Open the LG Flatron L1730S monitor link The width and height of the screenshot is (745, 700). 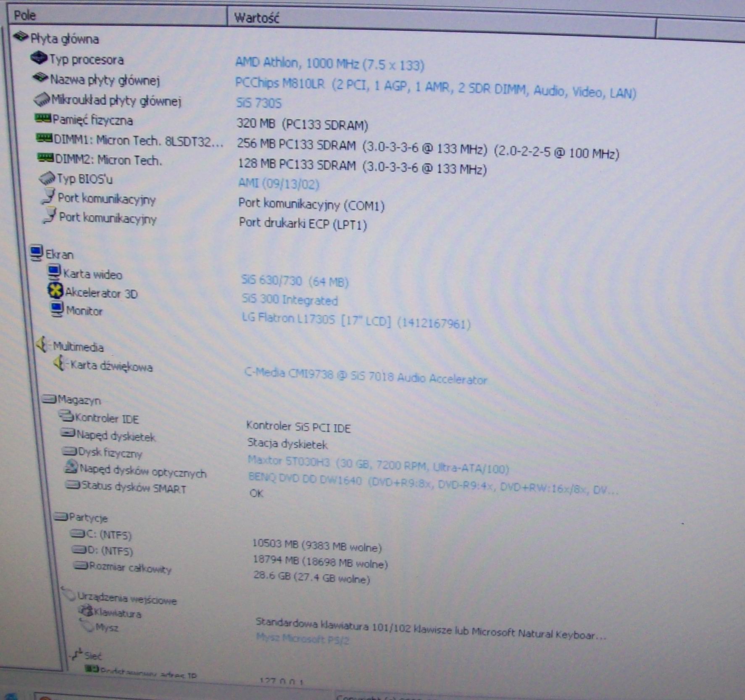coord(356,321)
